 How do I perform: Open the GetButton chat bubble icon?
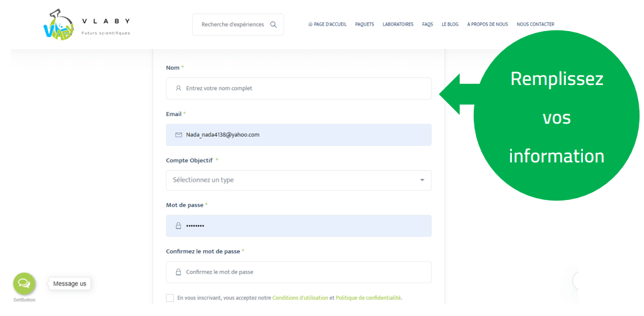(x=24, y=284)
